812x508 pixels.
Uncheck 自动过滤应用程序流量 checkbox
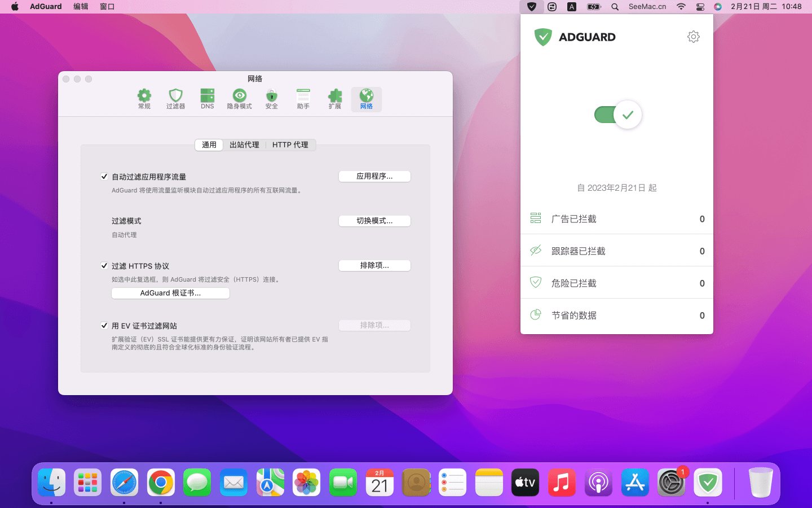(104, 177)
